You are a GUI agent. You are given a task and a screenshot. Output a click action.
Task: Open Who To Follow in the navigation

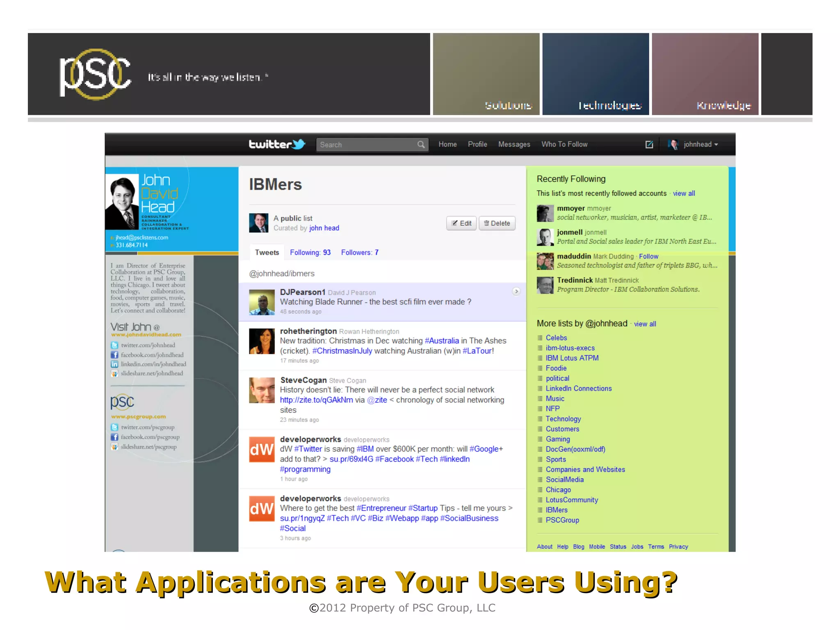564,144
